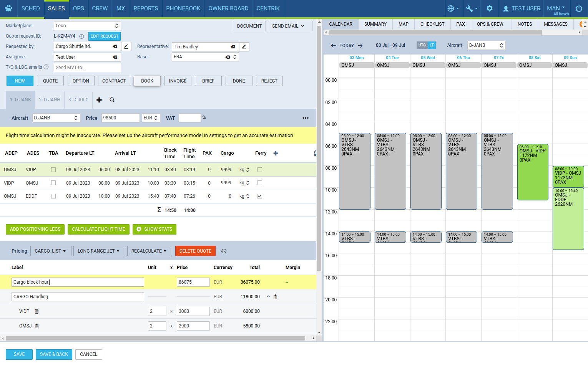Click the edit pencil next to Requested by
This screenshot has height=367, width=588.
click(126, 46)
